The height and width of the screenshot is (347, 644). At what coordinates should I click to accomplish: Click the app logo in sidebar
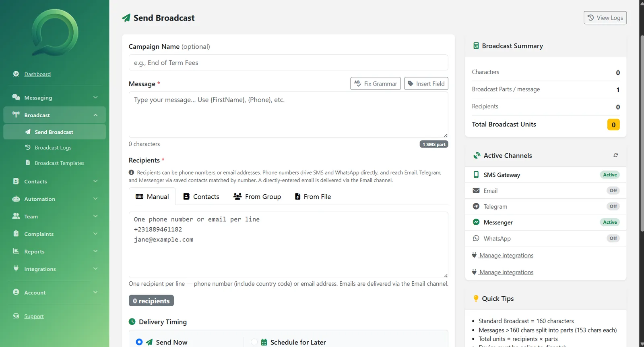click(x=55, y=32)
